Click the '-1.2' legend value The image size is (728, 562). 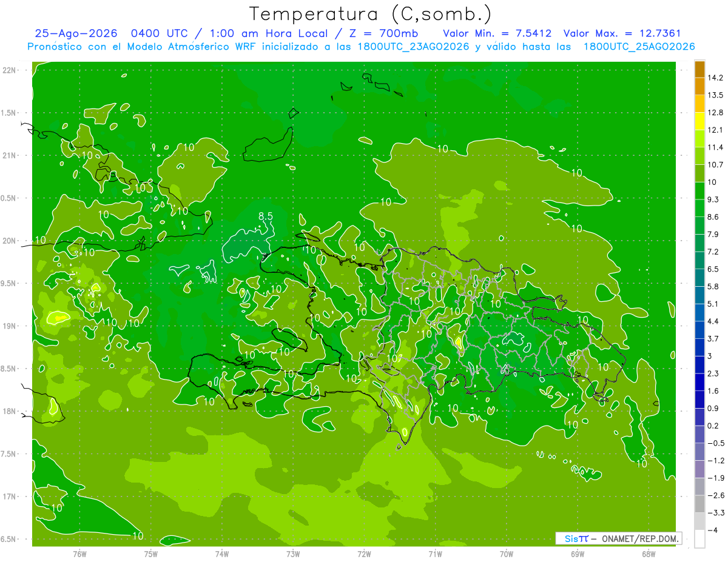(x=715, y=460)
